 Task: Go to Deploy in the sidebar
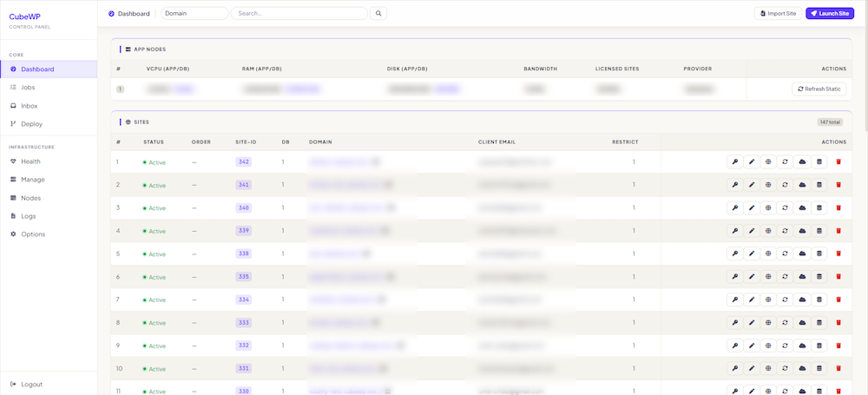coord(49,124)
